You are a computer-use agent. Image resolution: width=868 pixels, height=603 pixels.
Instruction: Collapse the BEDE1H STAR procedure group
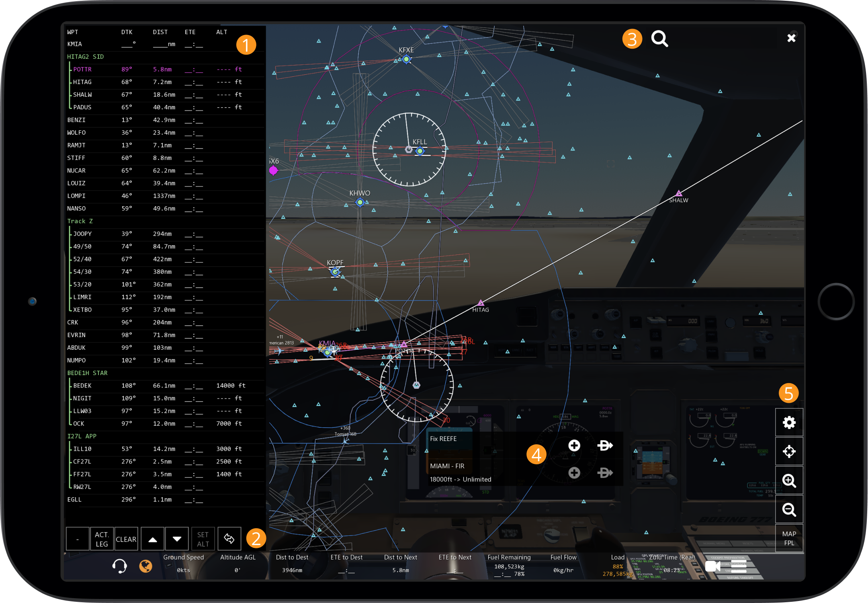pos(87,373)
